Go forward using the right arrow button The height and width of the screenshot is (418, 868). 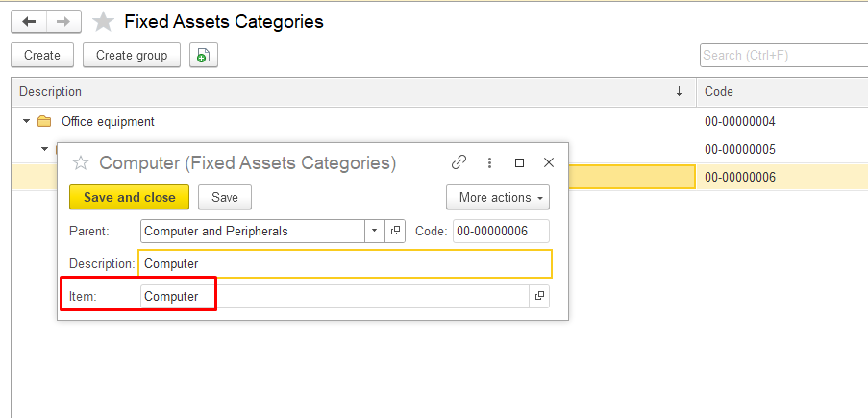(63, 21)
